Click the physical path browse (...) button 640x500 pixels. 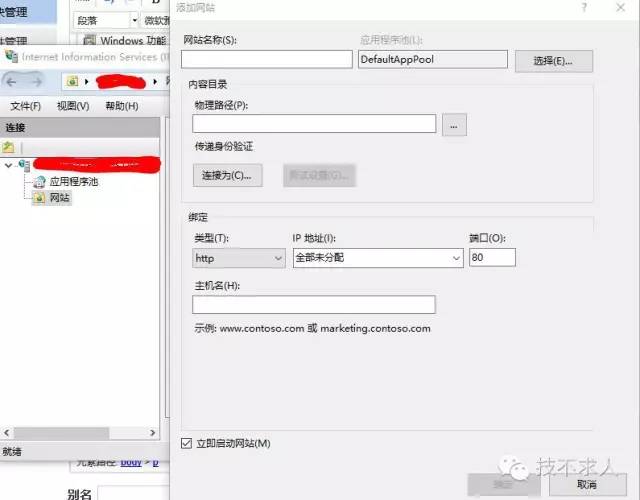454,124
